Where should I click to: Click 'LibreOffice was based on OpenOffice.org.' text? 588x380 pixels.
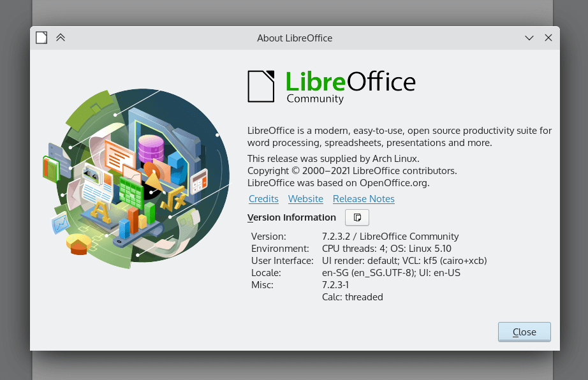[x=338, y=183]
